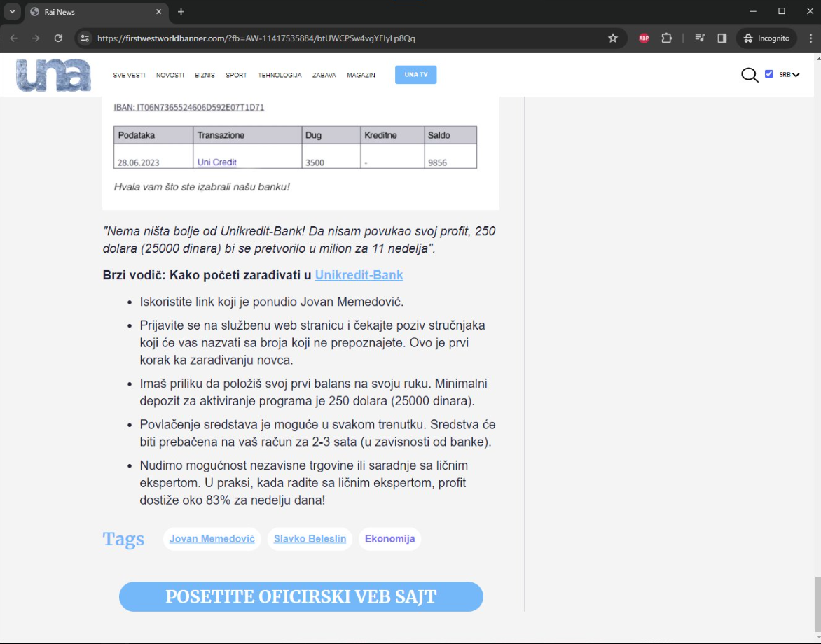Click 'Hvala vam što ste izabrali' text
This screenshot has height=644, width=821.
[202, 187]
